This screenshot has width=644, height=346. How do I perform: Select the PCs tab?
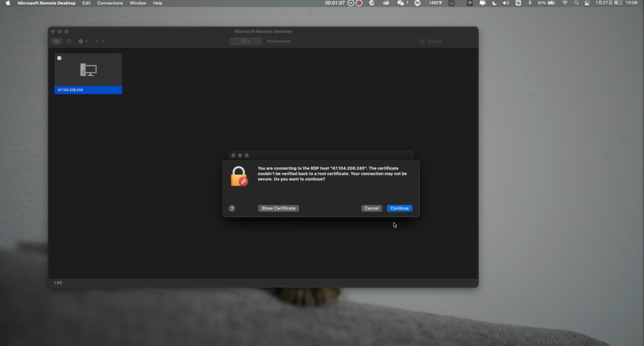coord(245,41)
